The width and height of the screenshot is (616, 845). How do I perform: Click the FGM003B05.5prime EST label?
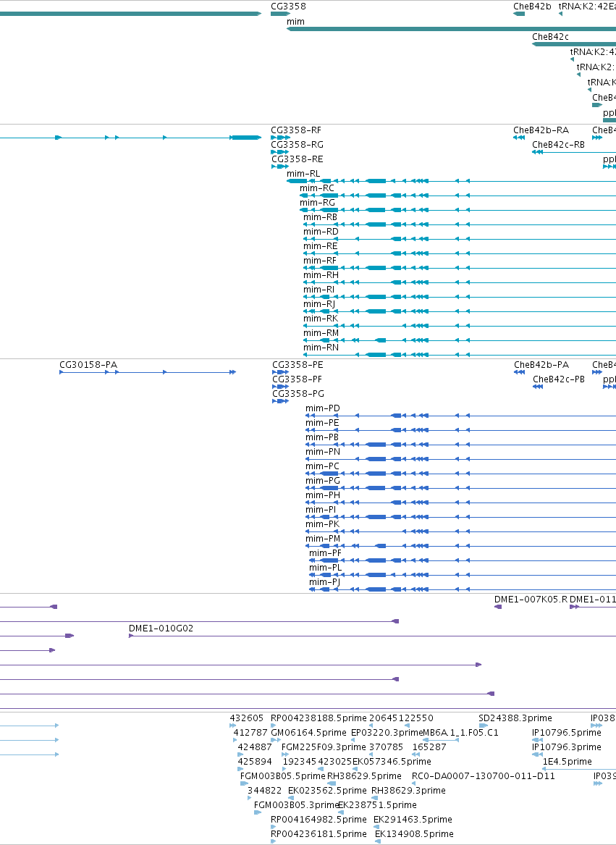[x=283, y=777]
